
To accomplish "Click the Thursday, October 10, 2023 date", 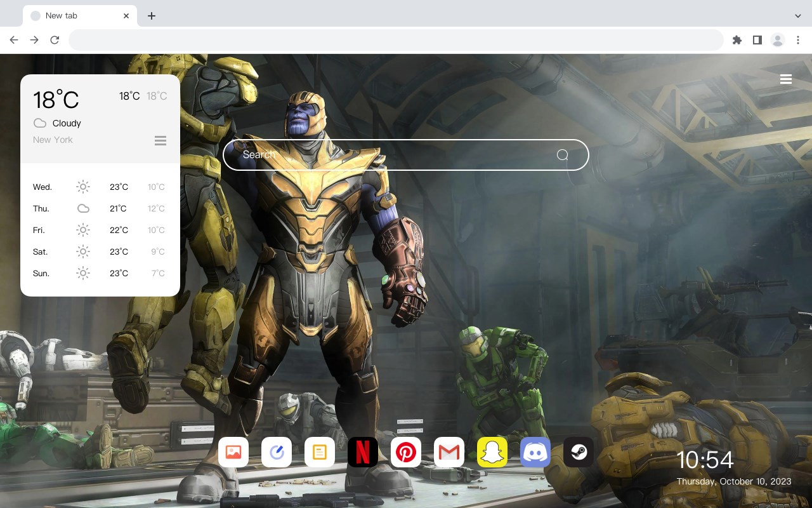I will 734,481.
